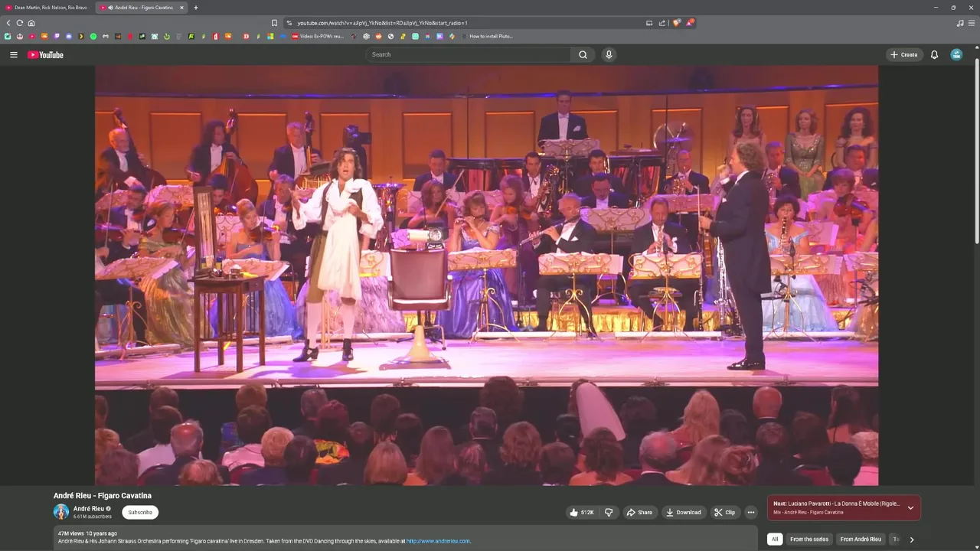The width and height of the screenshot is (980, 551).
Task: Click the video title André Rieu - Figaro Cavatina
Action: 103,496
